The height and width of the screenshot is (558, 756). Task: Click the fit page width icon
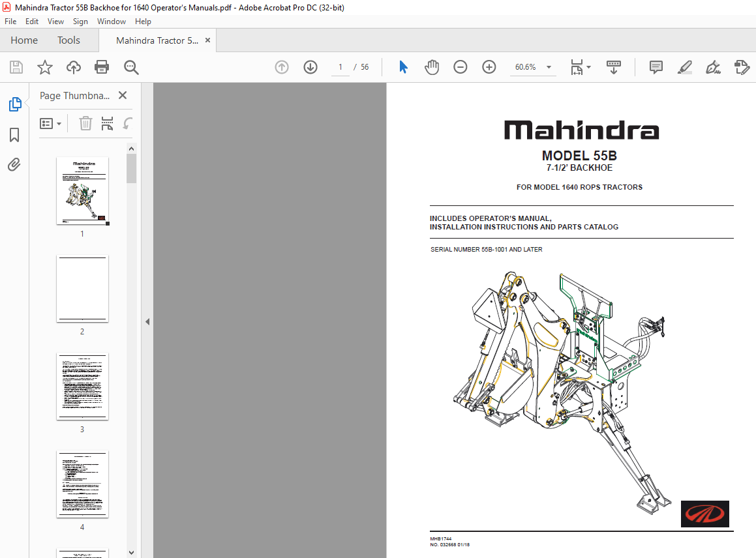tap(577, 67)
